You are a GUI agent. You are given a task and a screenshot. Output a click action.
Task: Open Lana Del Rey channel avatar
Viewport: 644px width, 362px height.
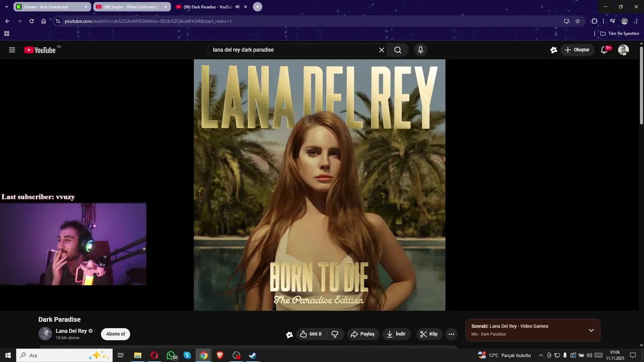(x=45, y=334)
